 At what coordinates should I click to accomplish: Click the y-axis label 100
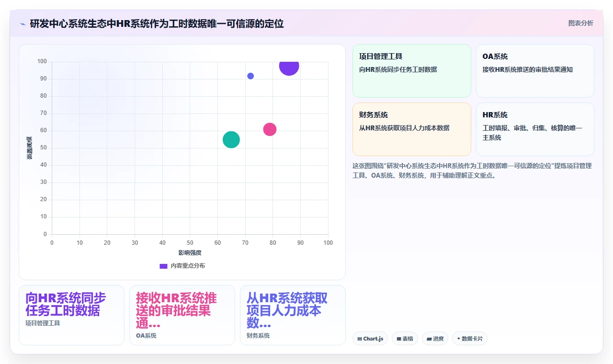click(42, 62)
